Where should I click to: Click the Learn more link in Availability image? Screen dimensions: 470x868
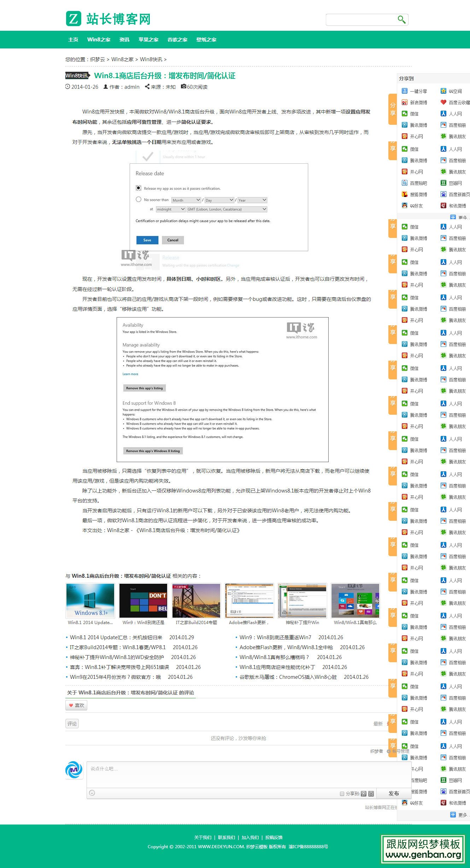(130, 374)
